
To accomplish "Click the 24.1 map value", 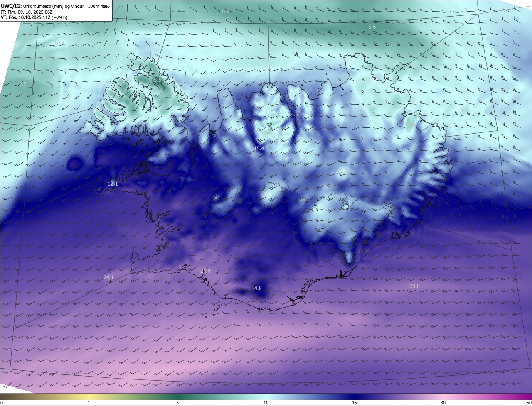I will pos(108,277).
